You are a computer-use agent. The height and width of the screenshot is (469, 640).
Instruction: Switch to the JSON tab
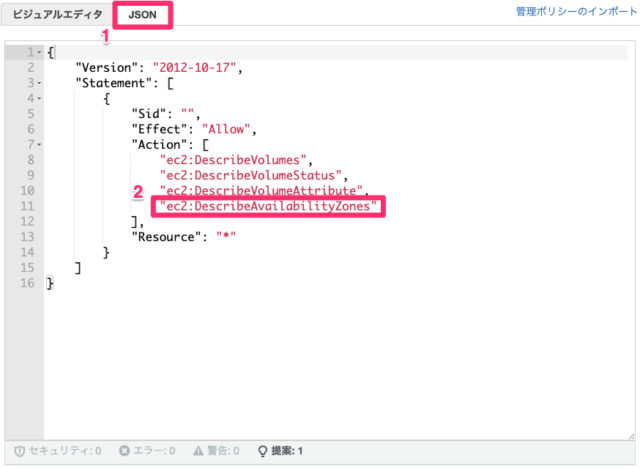point(142,15)
